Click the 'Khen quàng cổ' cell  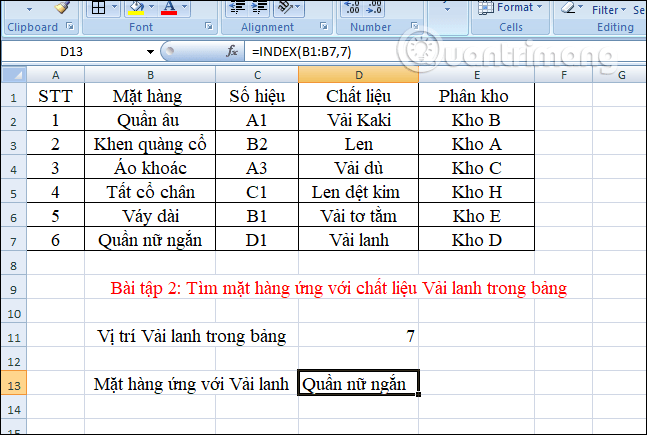tap(150, 144)
